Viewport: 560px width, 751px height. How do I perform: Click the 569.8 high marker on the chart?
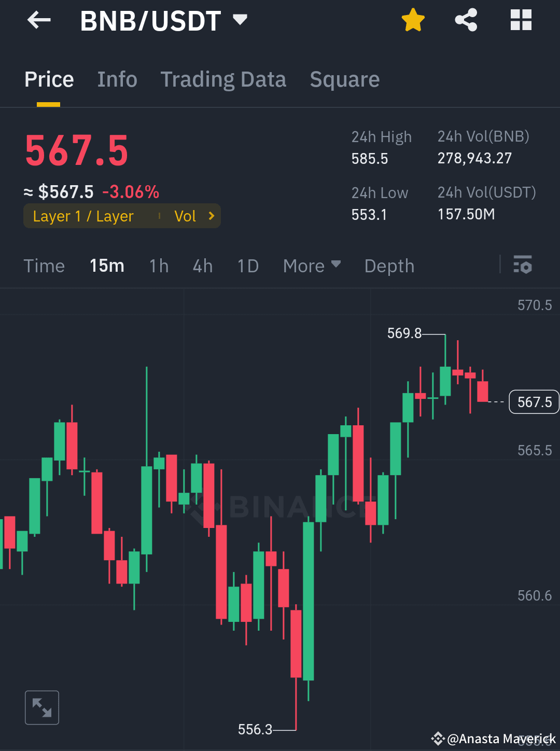405,333
